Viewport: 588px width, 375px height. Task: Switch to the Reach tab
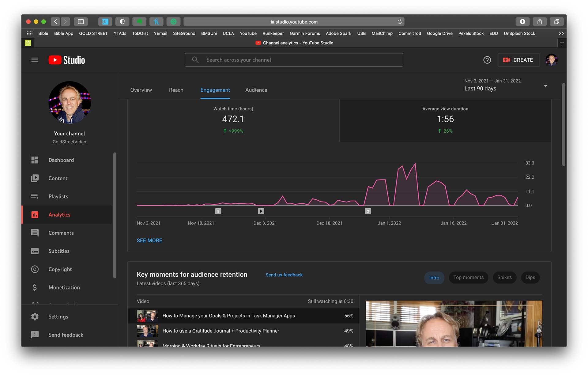[176, 90]
